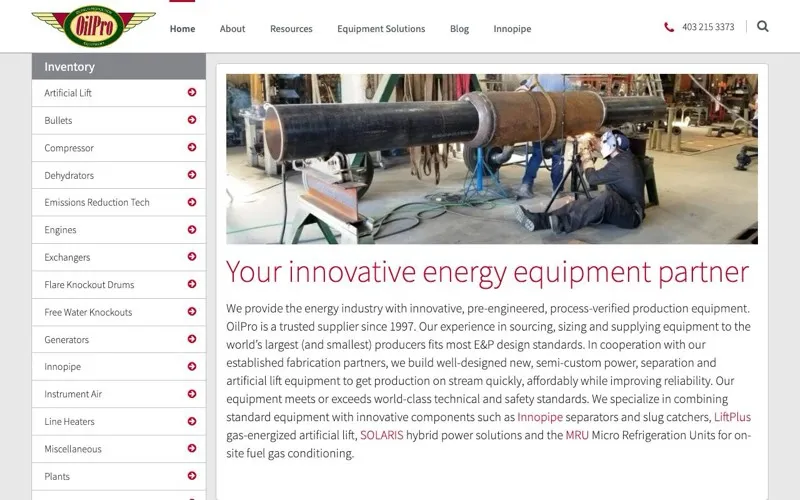Viewport: 800px width, 500px height.
Task: Click arrow icon beside Flare Knockout Drums
Action: pos(192,284)
